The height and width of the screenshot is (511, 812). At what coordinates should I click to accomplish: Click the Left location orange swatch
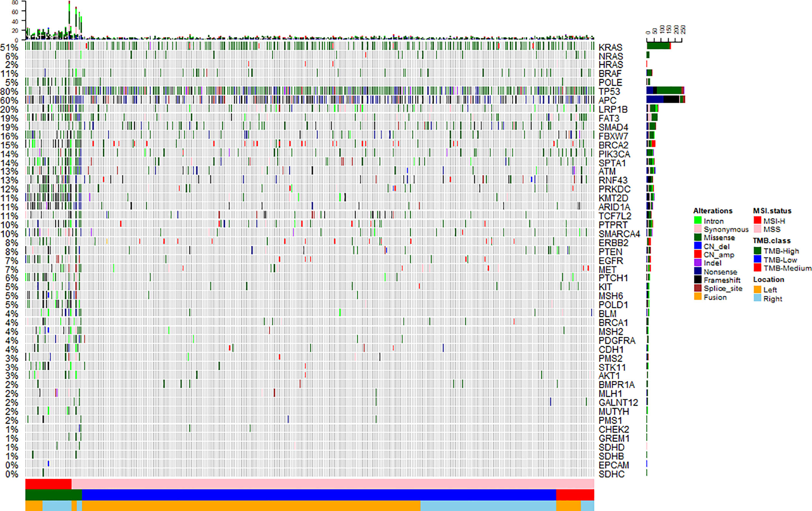click(x=757, y=290)
